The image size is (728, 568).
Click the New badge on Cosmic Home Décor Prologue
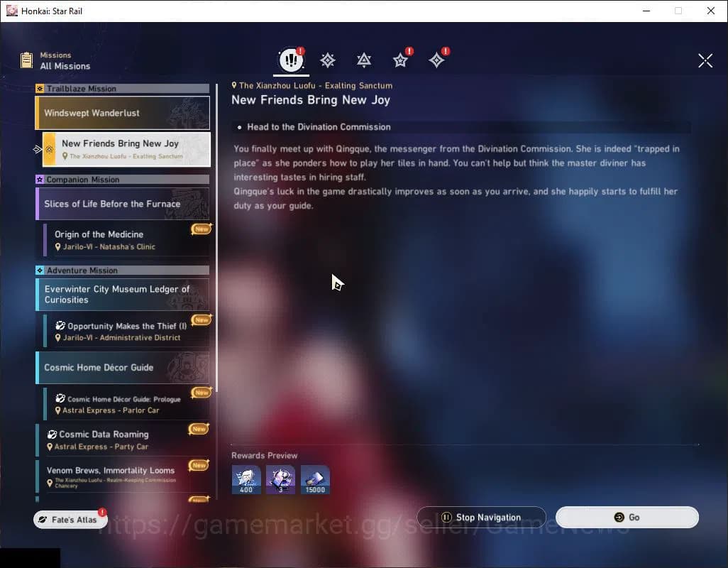202,393
